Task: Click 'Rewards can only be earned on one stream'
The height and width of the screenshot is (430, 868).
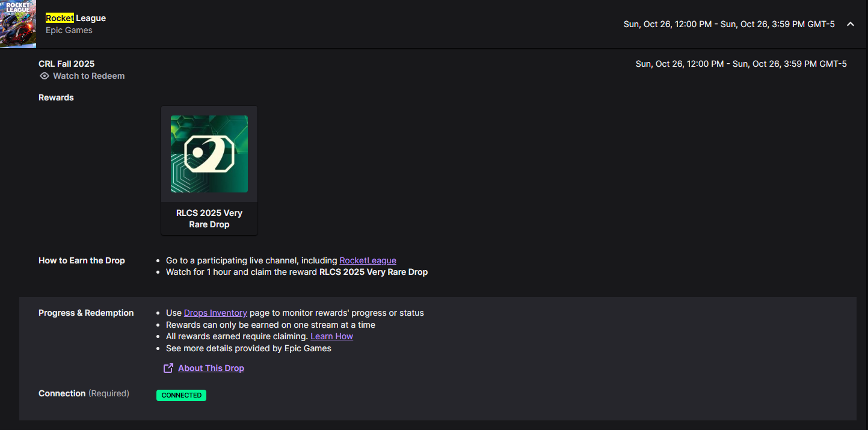Action: coord(271,325)
